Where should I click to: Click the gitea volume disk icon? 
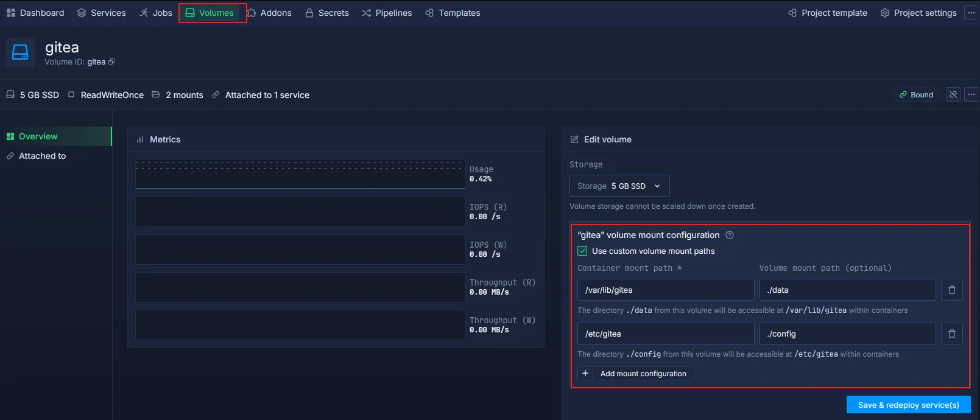(20, 52)
